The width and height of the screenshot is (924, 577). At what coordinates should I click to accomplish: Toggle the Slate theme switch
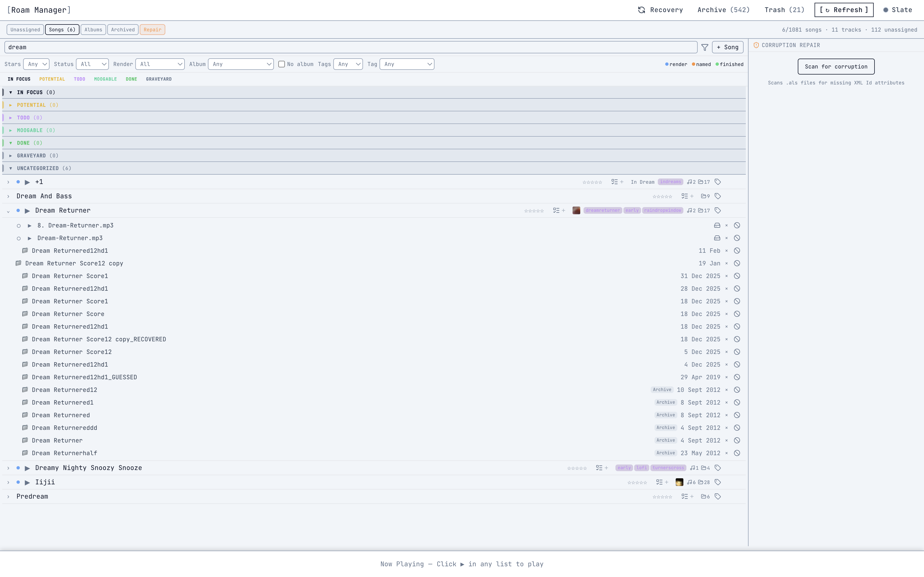tap(897, 10)
